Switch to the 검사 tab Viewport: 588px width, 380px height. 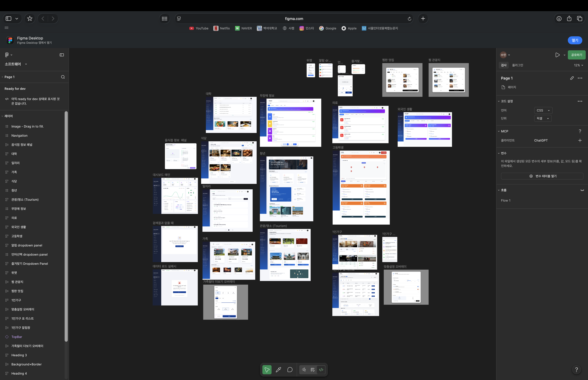point(504,65)
